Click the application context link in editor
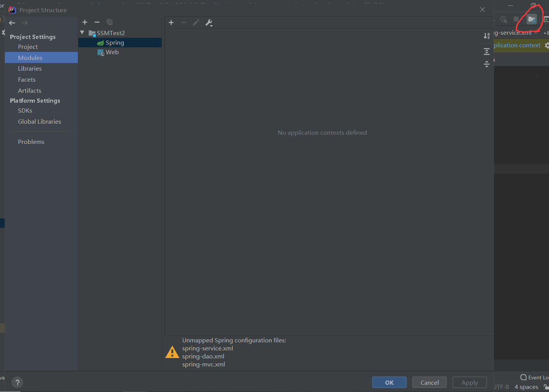The height and width of the screenshot is (392, 549). pyautogui.click(x=517, y=45)
